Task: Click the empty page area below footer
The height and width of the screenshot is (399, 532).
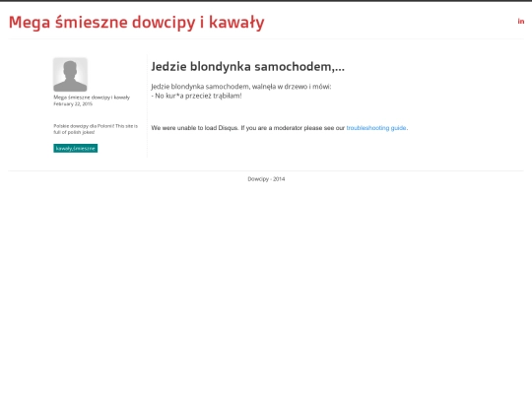Action: coord(266,289)
